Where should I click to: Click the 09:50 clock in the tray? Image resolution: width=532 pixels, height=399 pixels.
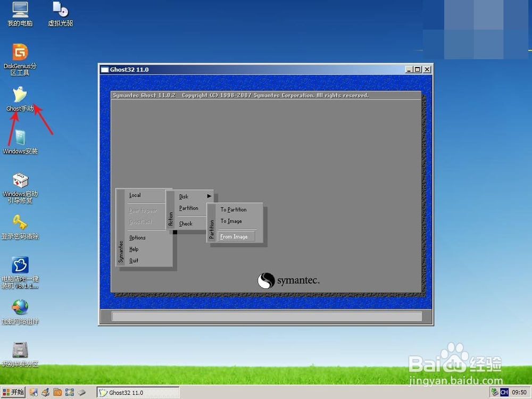519,393
